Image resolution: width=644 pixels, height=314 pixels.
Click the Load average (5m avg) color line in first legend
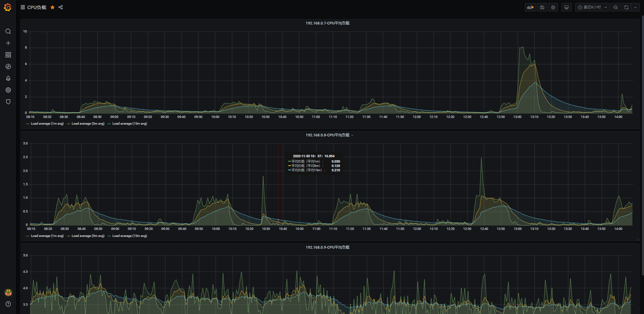coord(68,124)
